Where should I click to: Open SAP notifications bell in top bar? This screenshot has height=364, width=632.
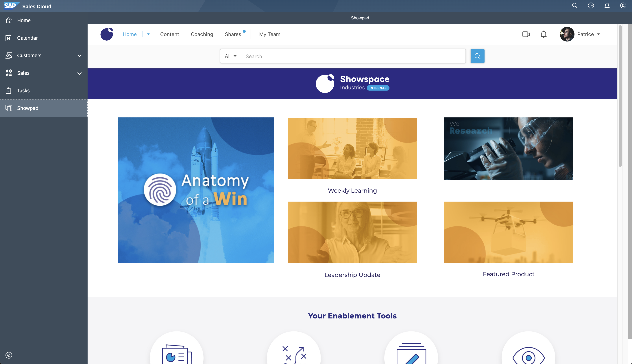pos(607,5)
